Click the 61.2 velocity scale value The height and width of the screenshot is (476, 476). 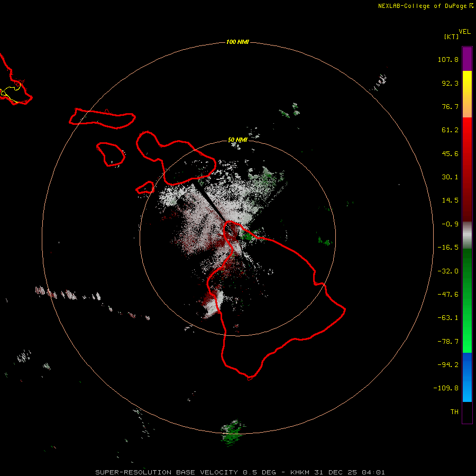coord(450,130)
